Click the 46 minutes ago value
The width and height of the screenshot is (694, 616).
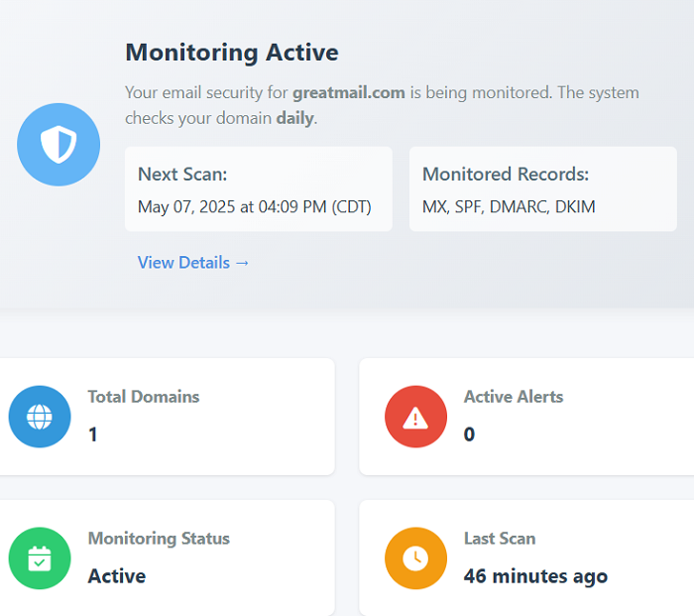(535, 576)
